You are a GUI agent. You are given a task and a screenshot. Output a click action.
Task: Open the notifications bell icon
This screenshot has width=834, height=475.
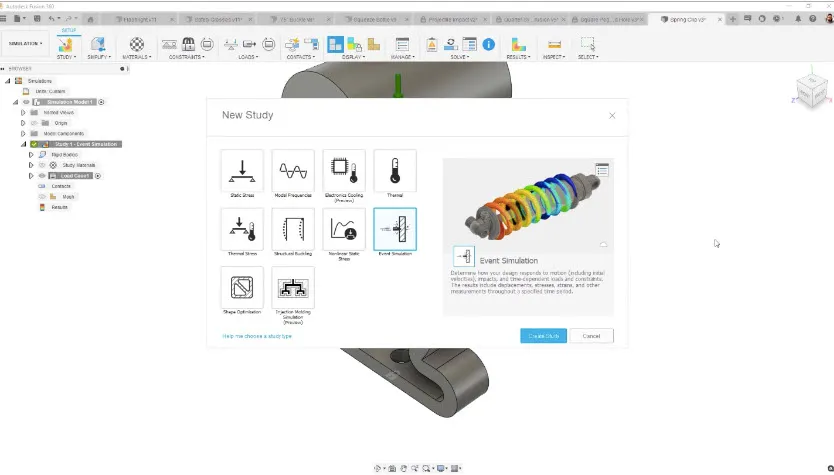798,19
